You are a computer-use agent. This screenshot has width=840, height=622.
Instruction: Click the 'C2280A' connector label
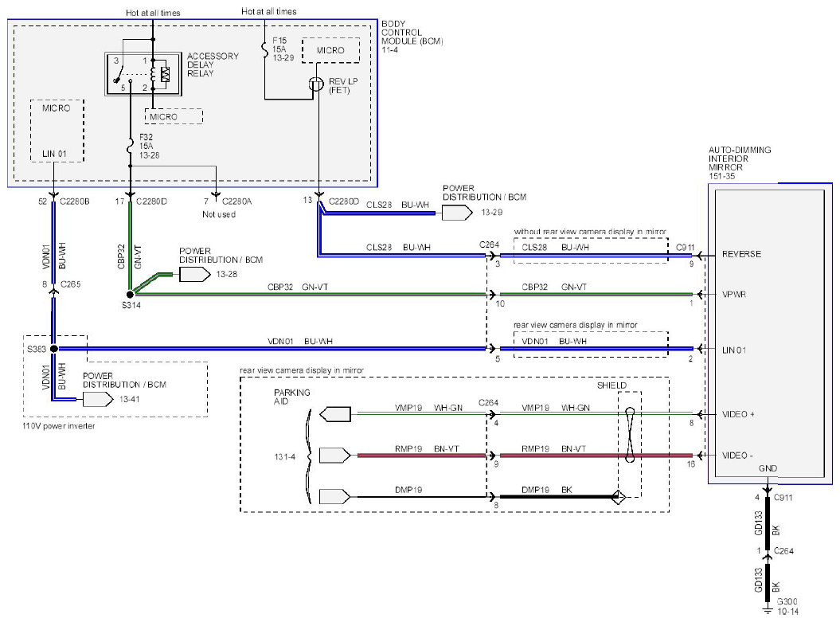tap(236, 201)
